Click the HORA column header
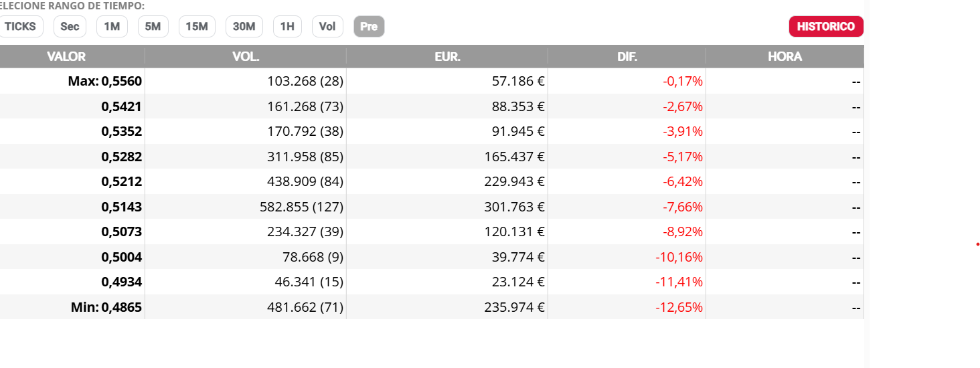This screenshot has height=368, width=980. pos(785,57)
